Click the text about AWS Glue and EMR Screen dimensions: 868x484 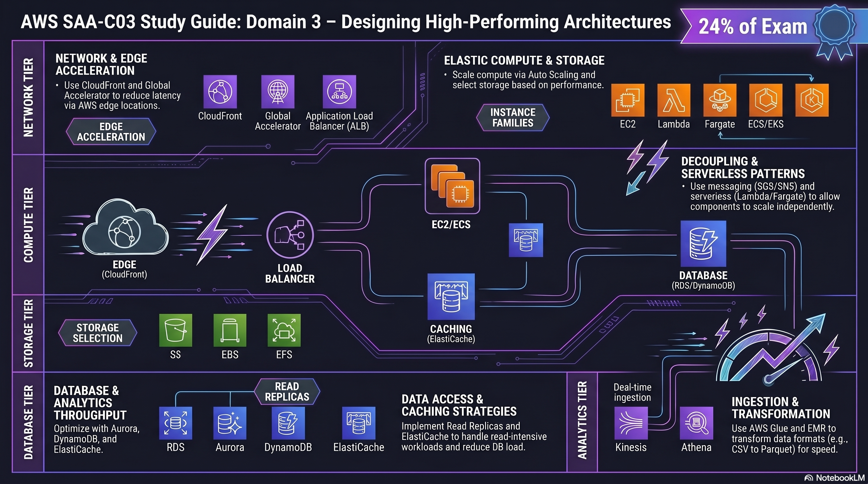pos(789,439)
